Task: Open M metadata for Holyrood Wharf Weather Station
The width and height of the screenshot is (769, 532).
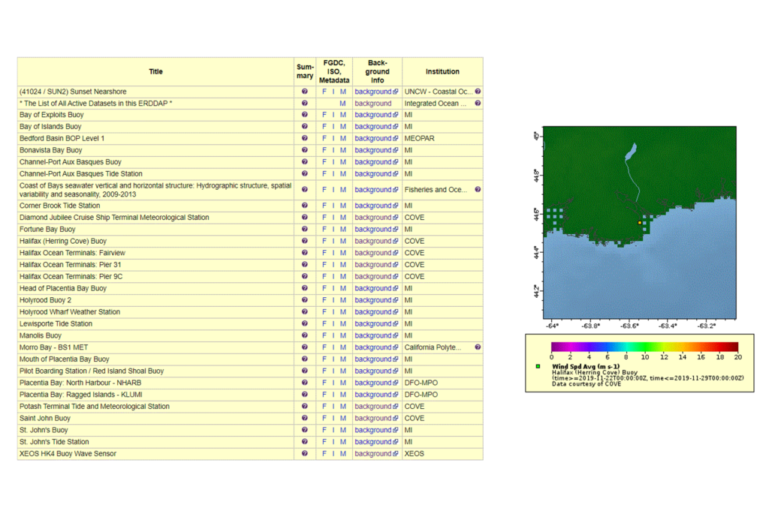Action: tap(342, 312)
